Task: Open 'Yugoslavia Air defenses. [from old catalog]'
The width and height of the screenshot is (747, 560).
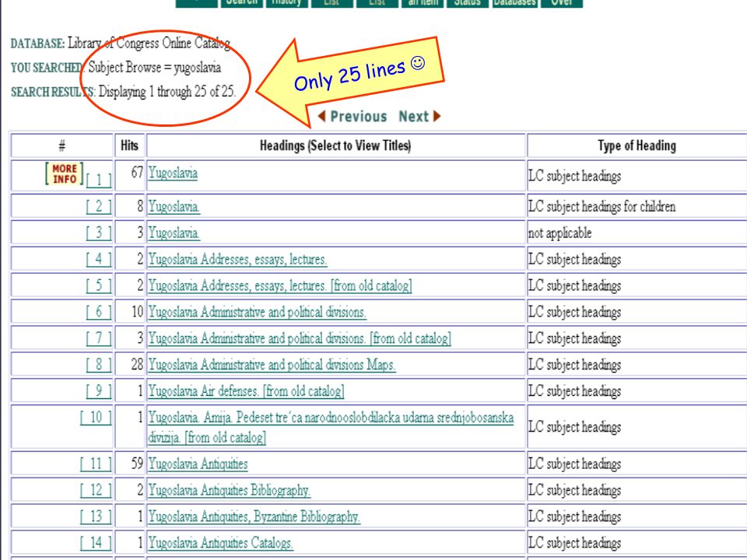Action: (x=247, y=391)
